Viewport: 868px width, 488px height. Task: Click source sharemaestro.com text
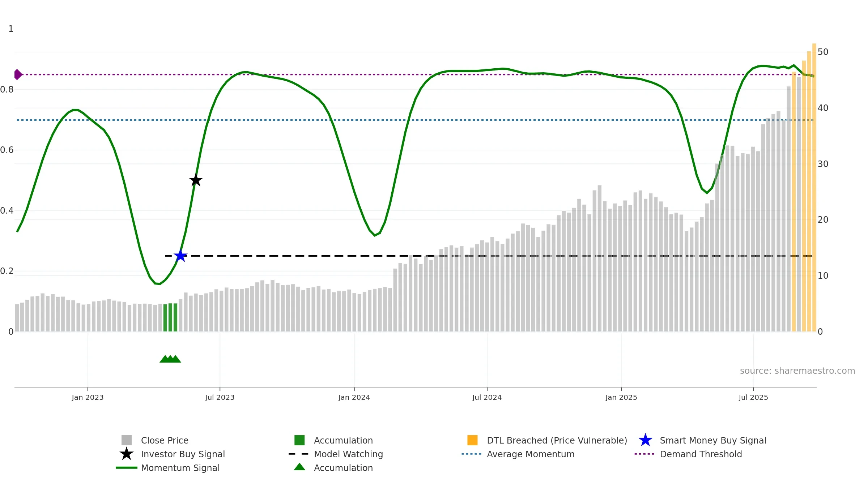click(797, 371)
